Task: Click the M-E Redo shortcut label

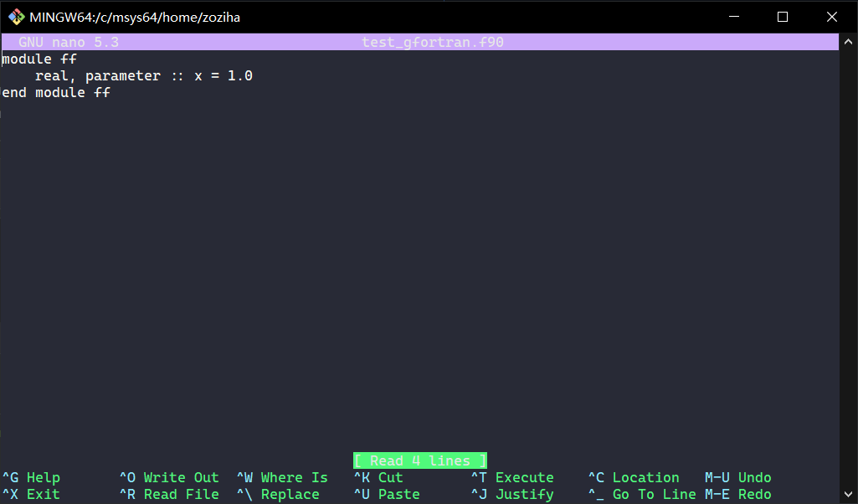Action: pos(740,494)
